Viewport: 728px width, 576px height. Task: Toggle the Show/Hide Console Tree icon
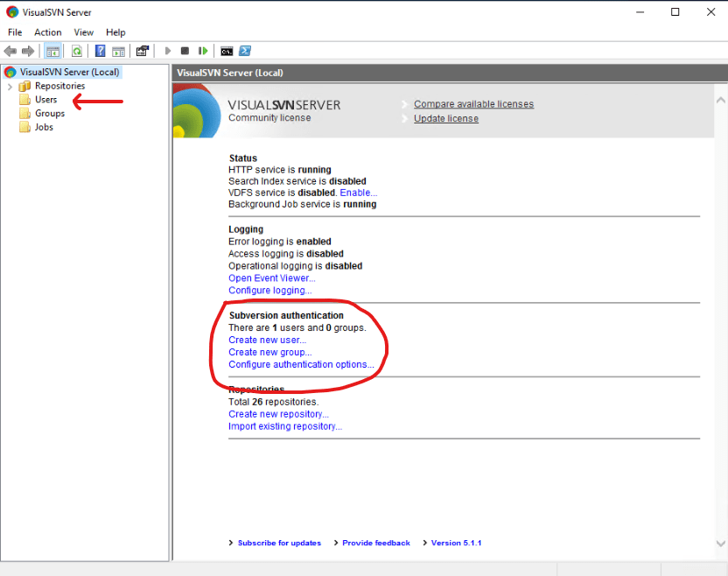click(52, 51)
